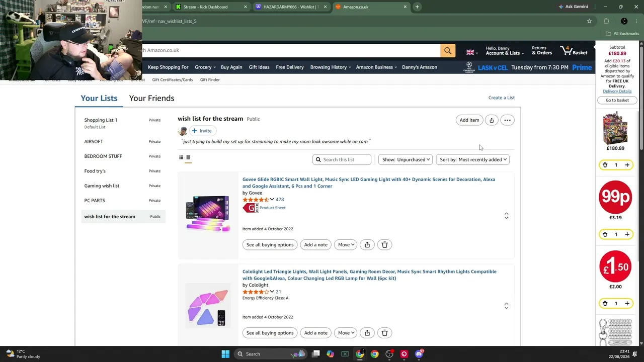The image size is (644, 362).
Task: Click the Invite button
Action: pyautogui.click(x=202, y=131)
